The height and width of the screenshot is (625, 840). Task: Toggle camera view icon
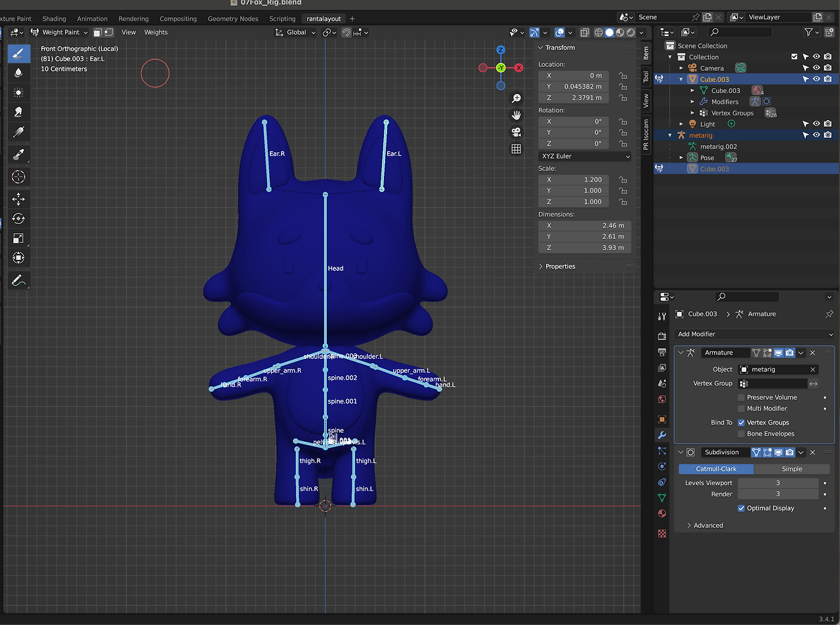point(516,132)
